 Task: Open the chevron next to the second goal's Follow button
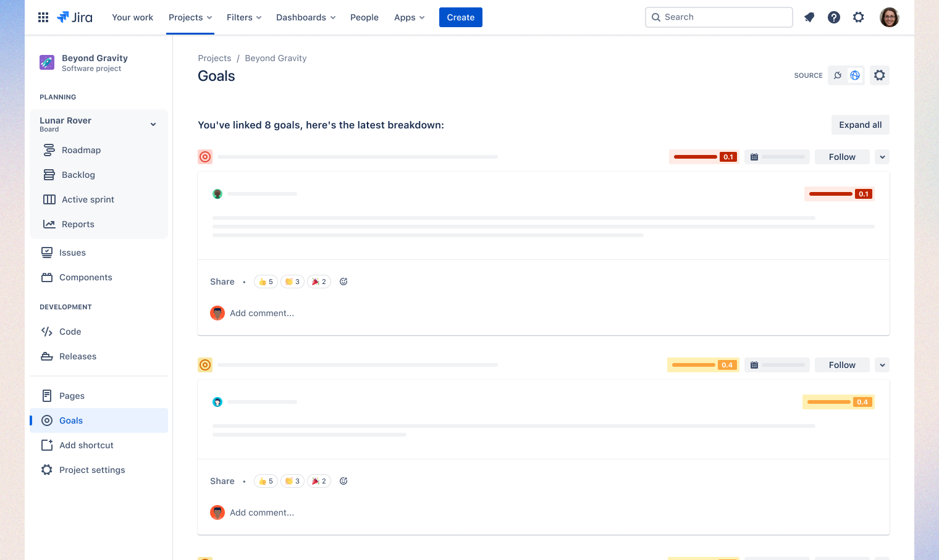pos(882,364)
